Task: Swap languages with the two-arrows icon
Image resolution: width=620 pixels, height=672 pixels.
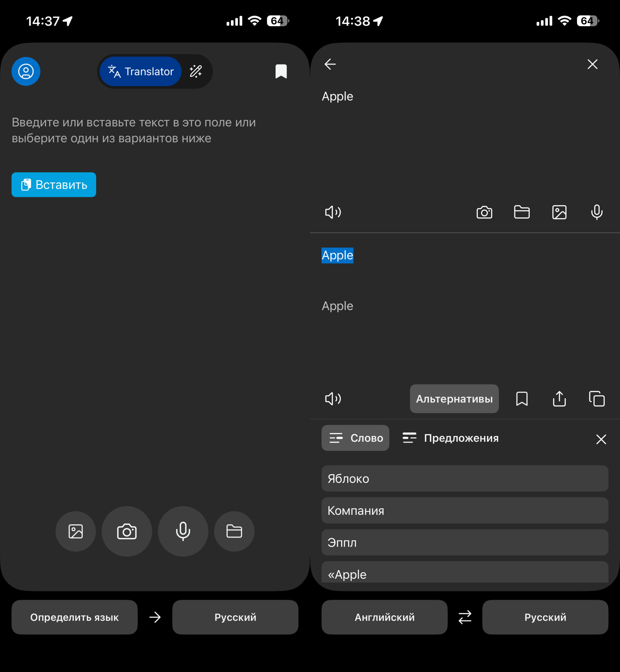Action: point(465,617)
